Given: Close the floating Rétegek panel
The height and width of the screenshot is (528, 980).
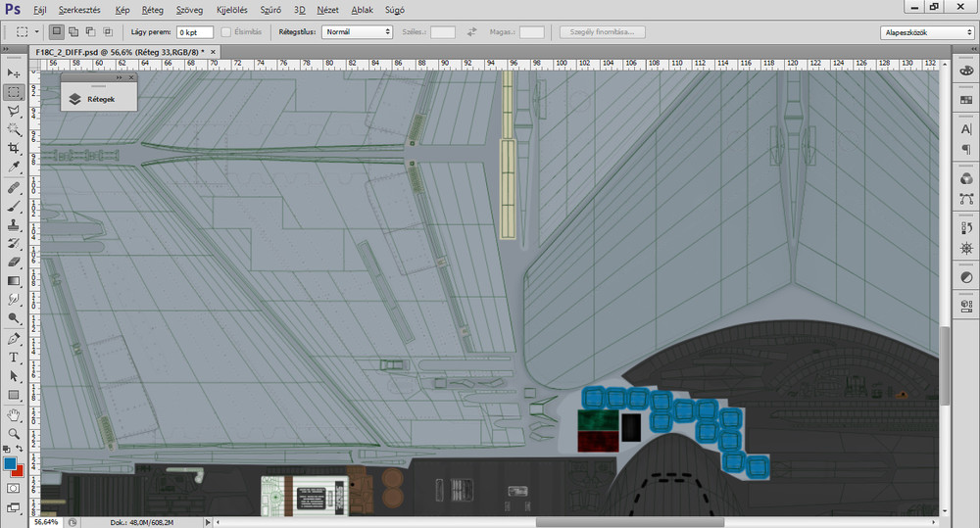Looking at the screenshot, I should pyautogui.click(x=131, y=77).
